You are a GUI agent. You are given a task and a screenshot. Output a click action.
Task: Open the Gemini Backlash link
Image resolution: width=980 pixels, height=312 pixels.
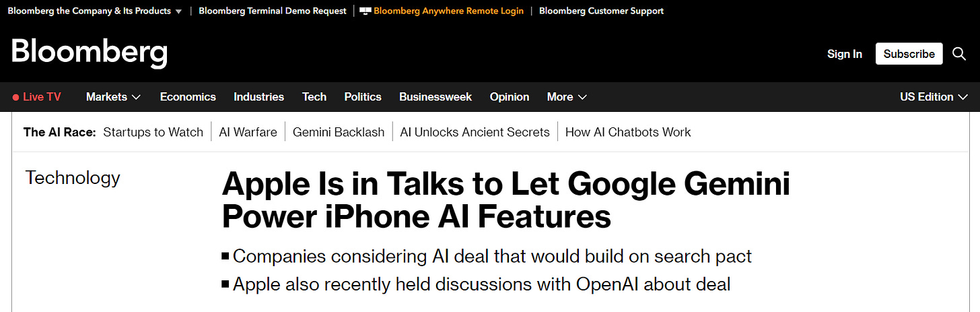339,132
